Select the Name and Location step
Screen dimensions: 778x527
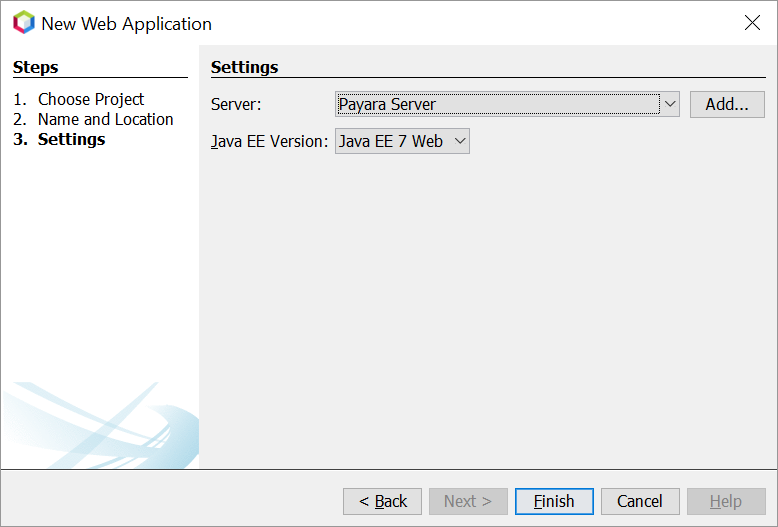(105, 119)
